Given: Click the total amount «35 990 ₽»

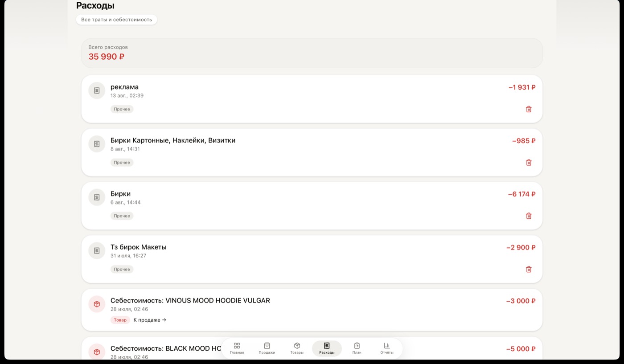Looking at the screenshot, I should pyautogui.click(x=106, y=57).
